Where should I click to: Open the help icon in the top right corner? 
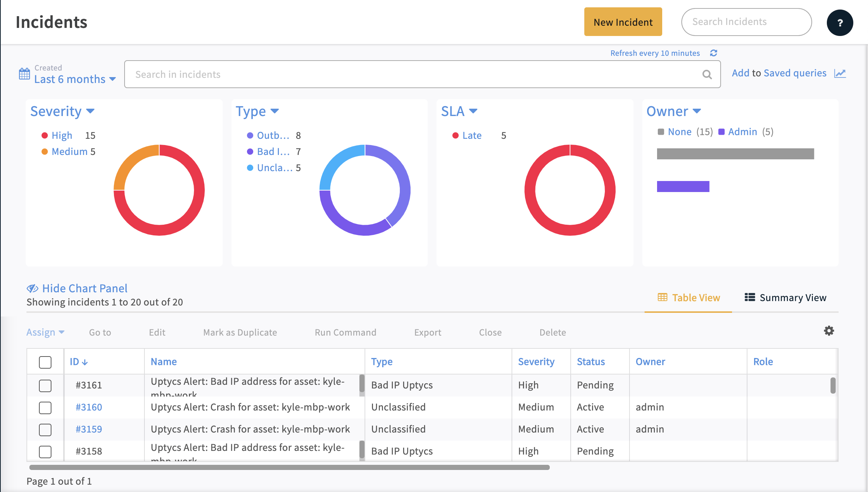pos(840,23)
